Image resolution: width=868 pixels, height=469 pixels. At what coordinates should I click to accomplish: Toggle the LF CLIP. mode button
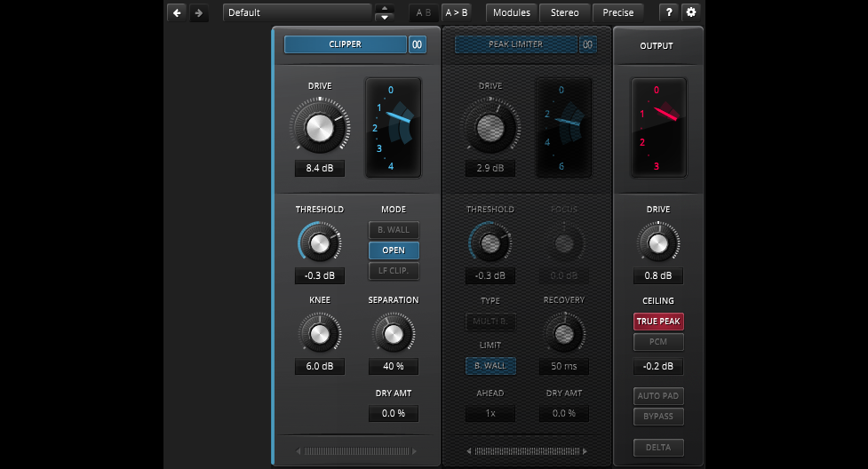394,271
